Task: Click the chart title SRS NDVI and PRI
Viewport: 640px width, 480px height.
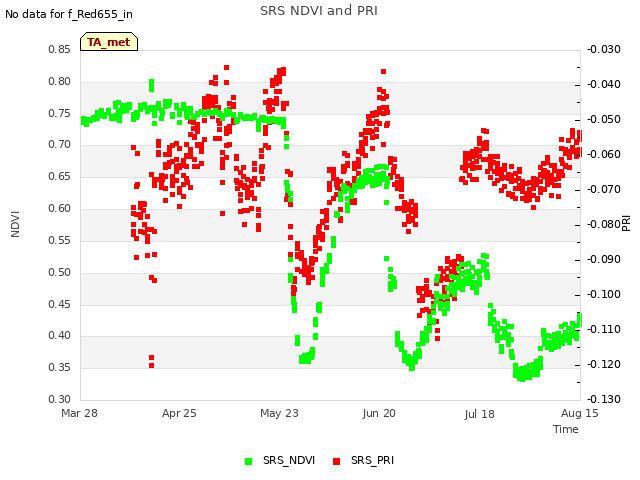Action: [x=319, y=11]
